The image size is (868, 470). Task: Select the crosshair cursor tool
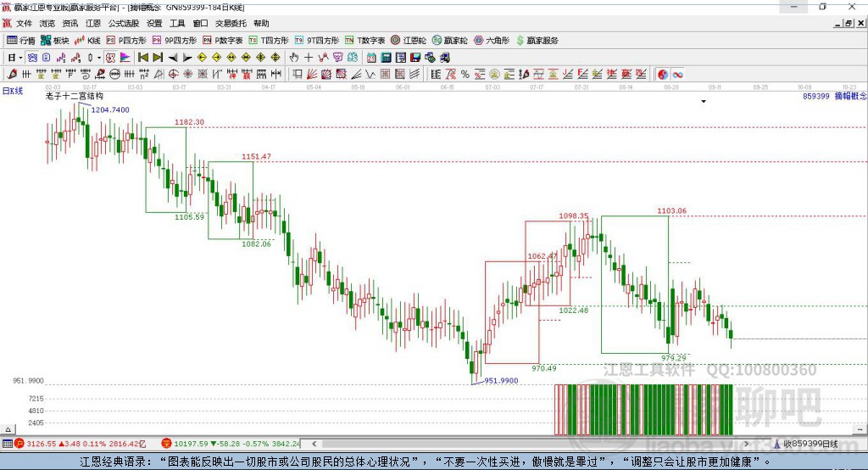[309, 58]
